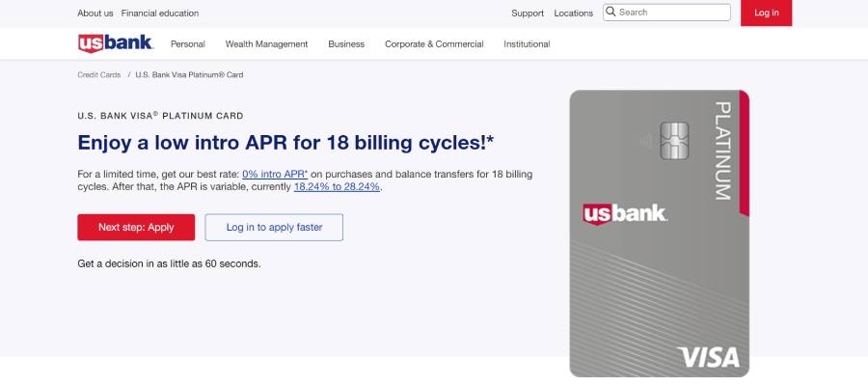The image size is (868, 386).
Task: Open the About us link
Action: click(x=95, y=14)
